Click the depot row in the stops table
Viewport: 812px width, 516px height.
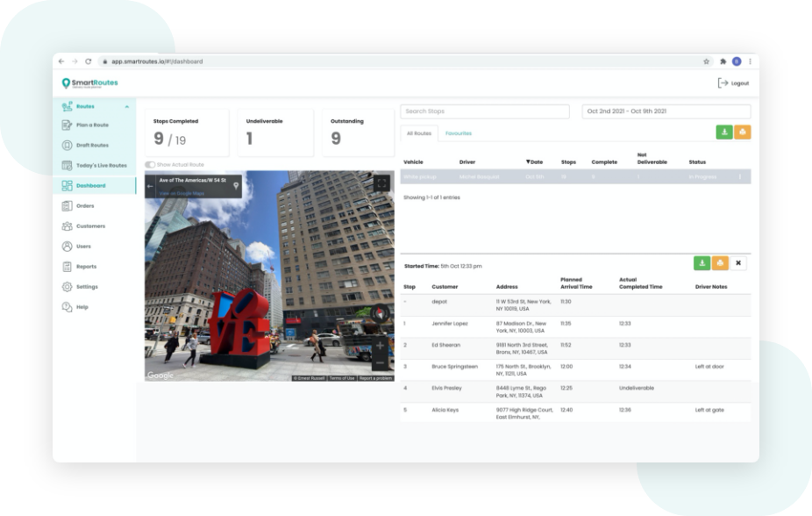[575, 305]
